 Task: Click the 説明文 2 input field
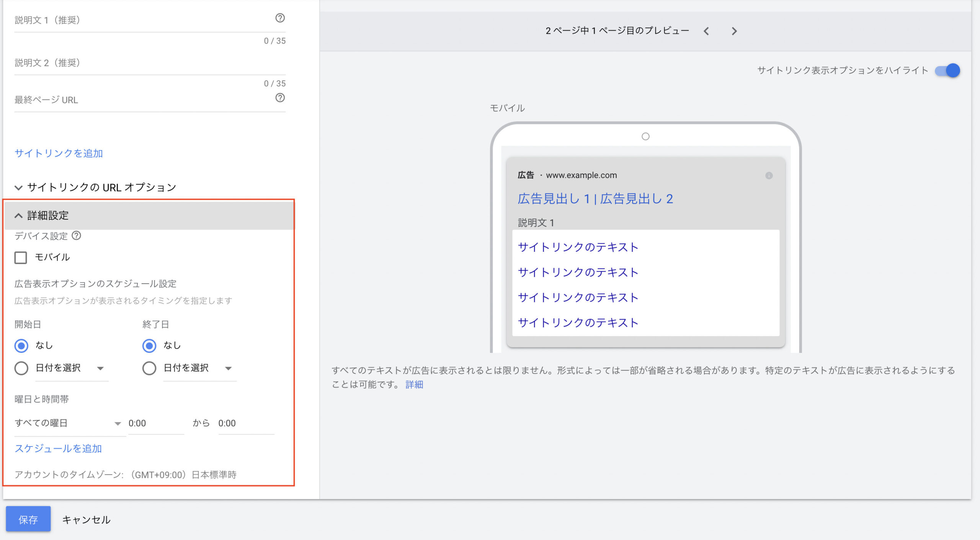(x=149, y=63)
